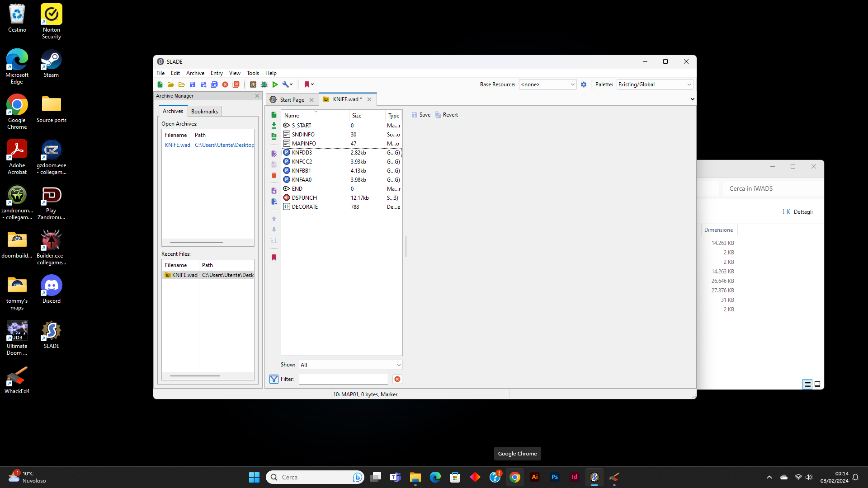Switch to Archives tab
Image resolution: width=868 pixels, height=488 pixels.
click(172, 111)
